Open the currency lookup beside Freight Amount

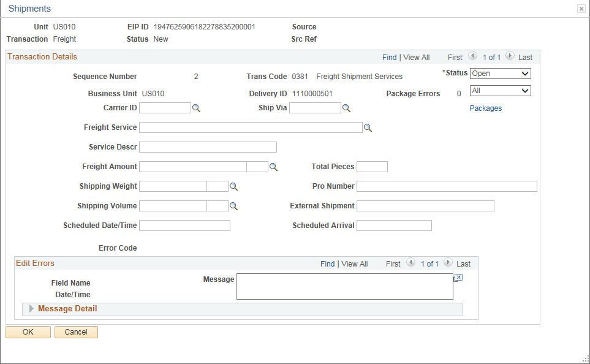tap(273, 166)
